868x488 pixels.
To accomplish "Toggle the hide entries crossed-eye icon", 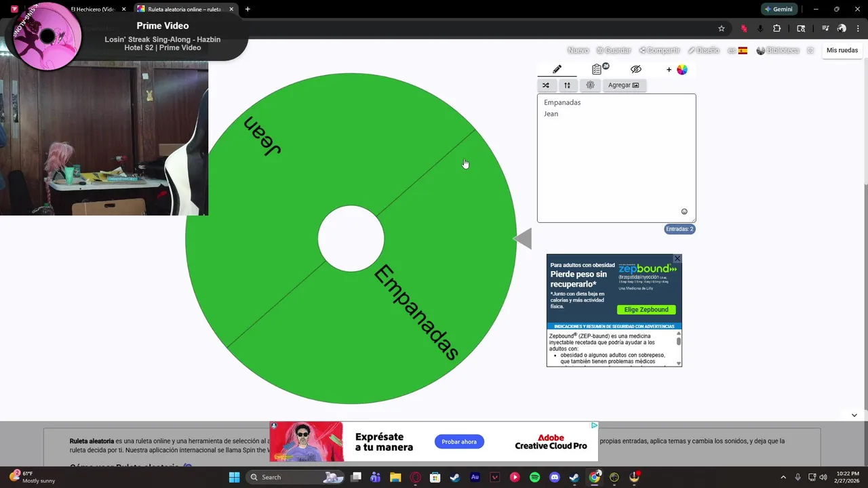I will point(635,69).
